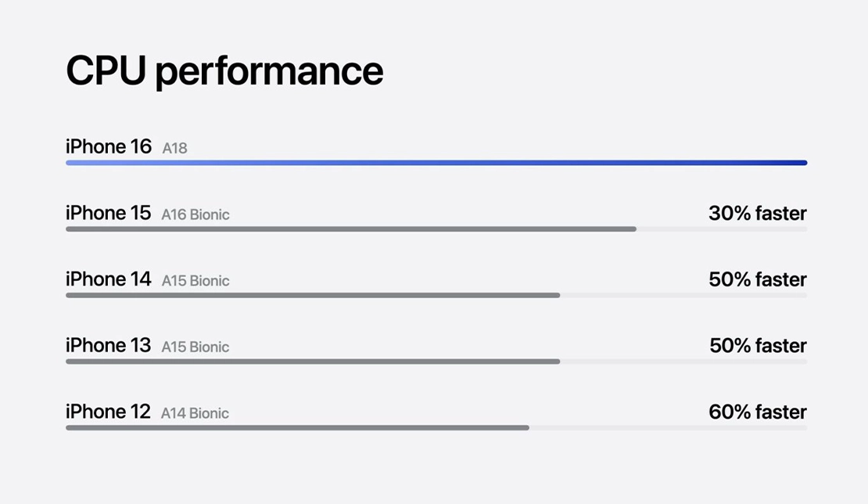Click the gray iPhone 12 performance bar
Screen dimensions: 868x504
(x=297, y=428)
